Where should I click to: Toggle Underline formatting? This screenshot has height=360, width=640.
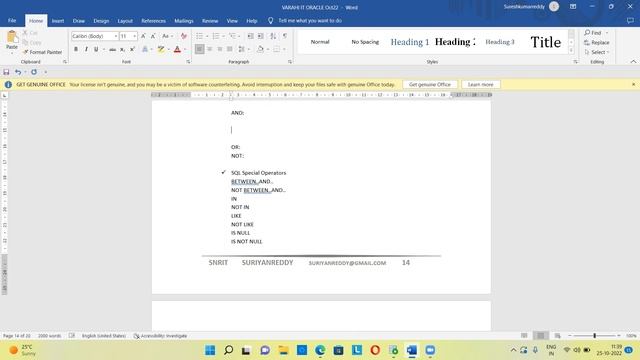pyautogui.click(x=96, y=49)
